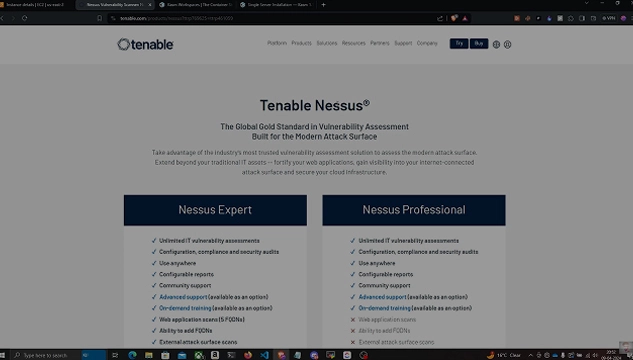633x360 pixels.
Task: Expand the Platform navigation menu
Action: click(x=277, y=43)
